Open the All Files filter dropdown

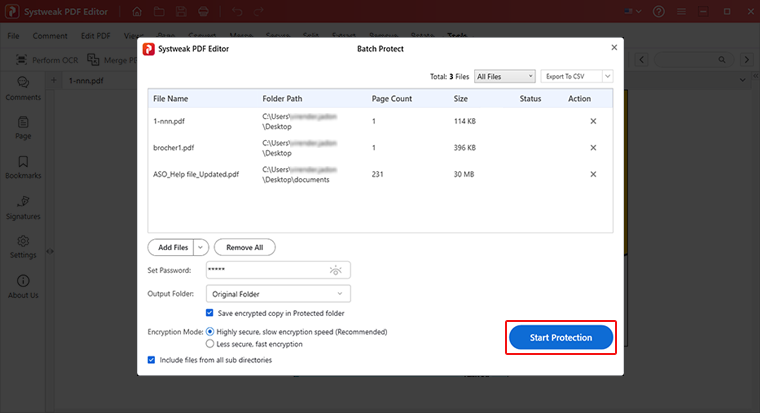click(x=505, y=76)
